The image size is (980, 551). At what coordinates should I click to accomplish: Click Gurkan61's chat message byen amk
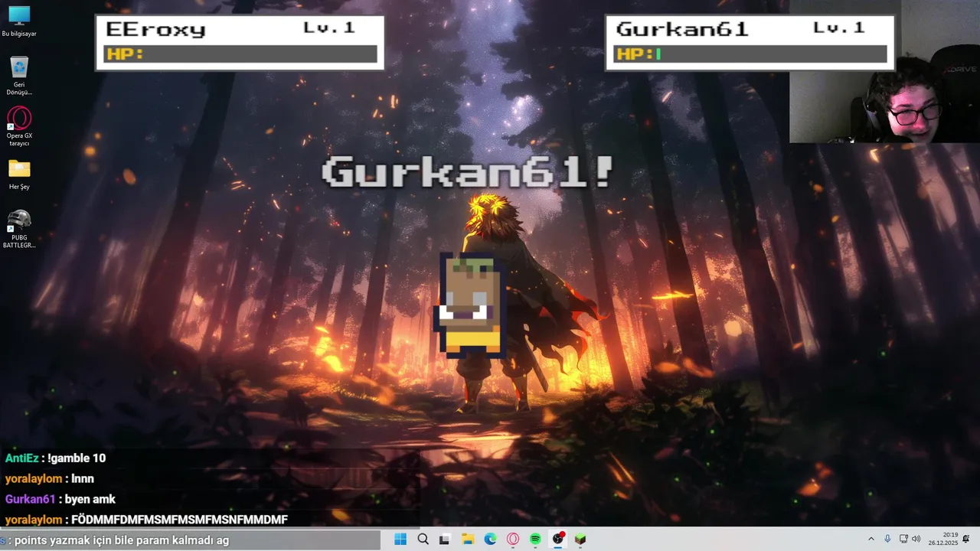[60, 500]
